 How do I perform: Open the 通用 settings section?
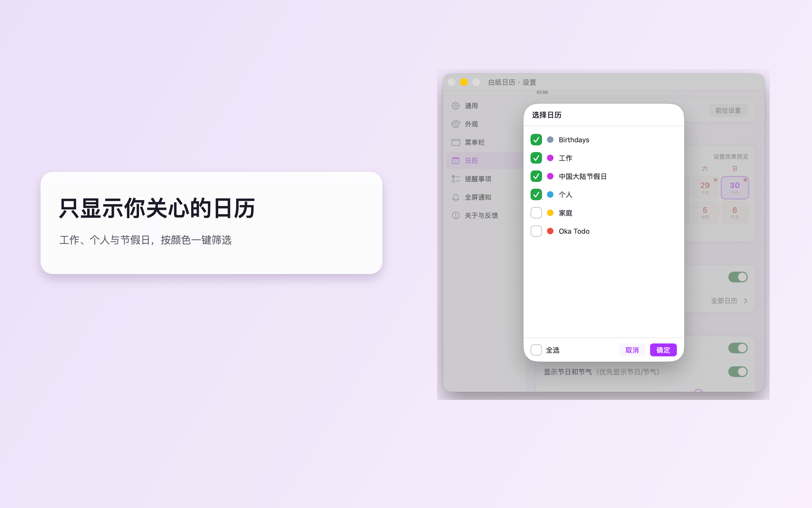(484, 106)
